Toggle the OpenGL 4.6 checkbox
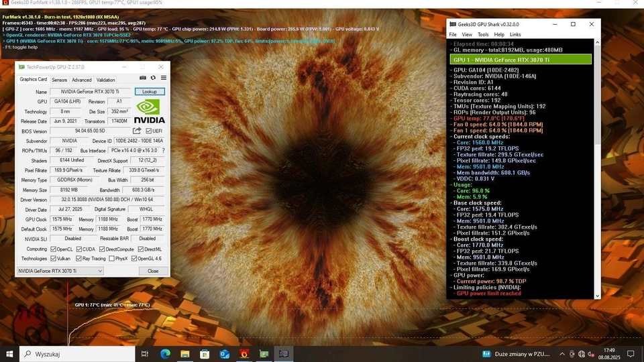The width and height of the screenshot is (644, 362). [134, 259]
